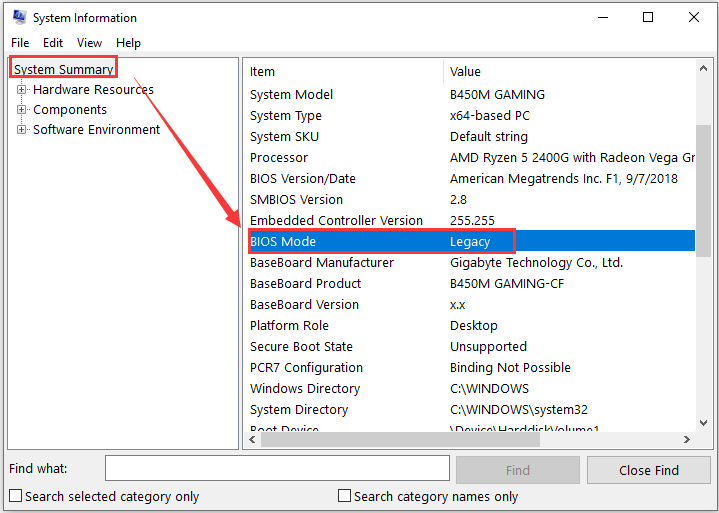This screenshot has height=513, width=719.
Task: Open the Edit menu
Action: [53, 43]
